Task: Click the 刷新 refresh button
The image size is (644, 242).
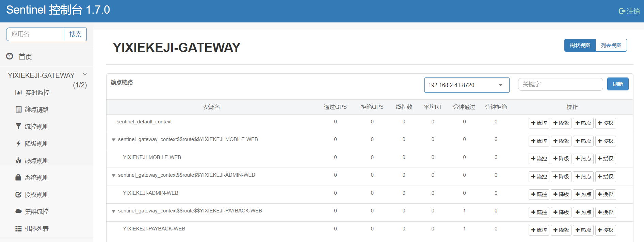Action: tap(618, 84)
